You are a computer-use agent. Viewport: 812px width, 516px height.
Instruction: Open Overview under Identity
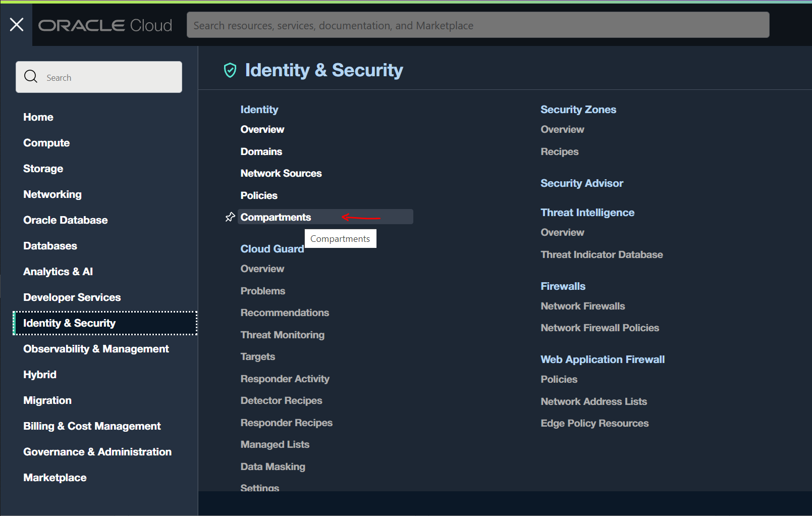tap(262, 129)
